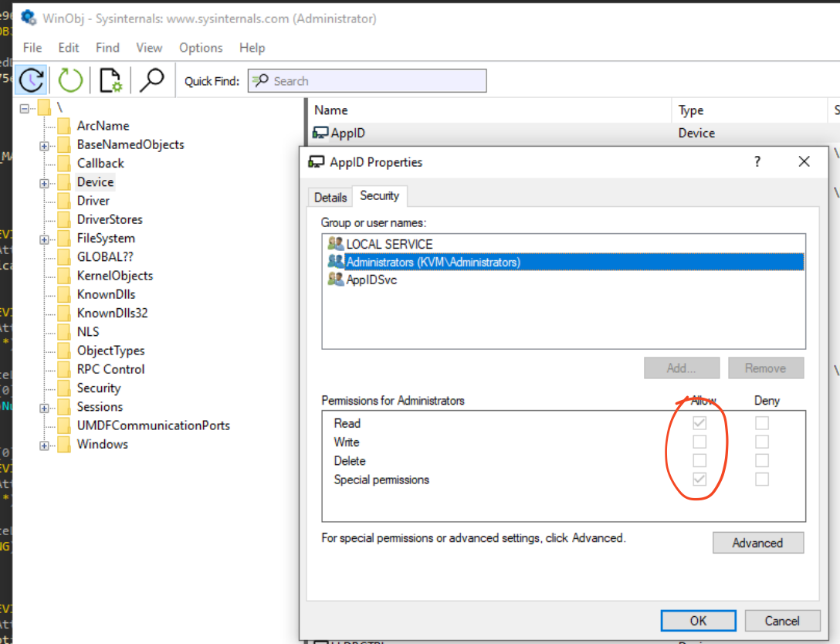
Task: Click the Name column header
Action: [490, 110]
